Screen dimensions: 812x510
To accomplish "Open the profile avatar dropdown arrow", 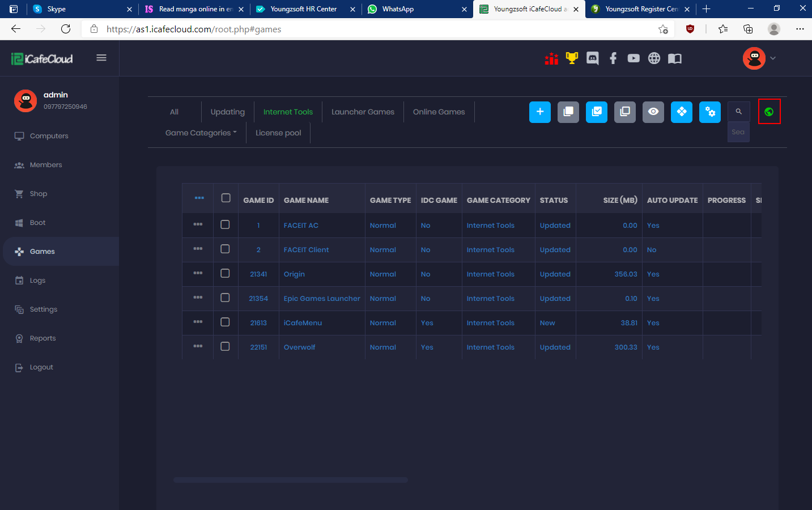I will (773, 58).
